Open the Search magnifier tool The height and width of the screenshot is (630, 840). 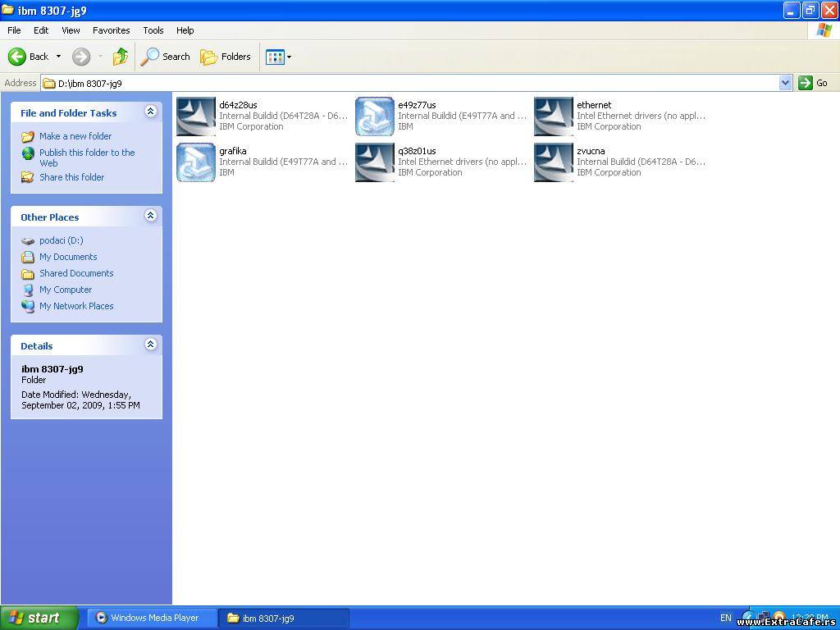pos(165,57)
